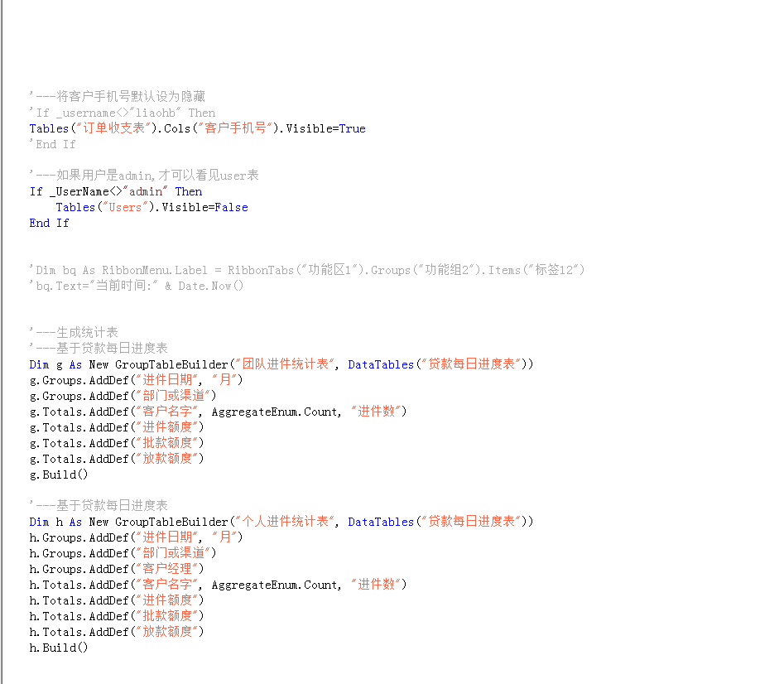Image resolution: width=784 pixels, height=684 pixels.
Task: Click the g.Groups.AddDef("进件日期", "月") line
Action: tap(136, 380)
